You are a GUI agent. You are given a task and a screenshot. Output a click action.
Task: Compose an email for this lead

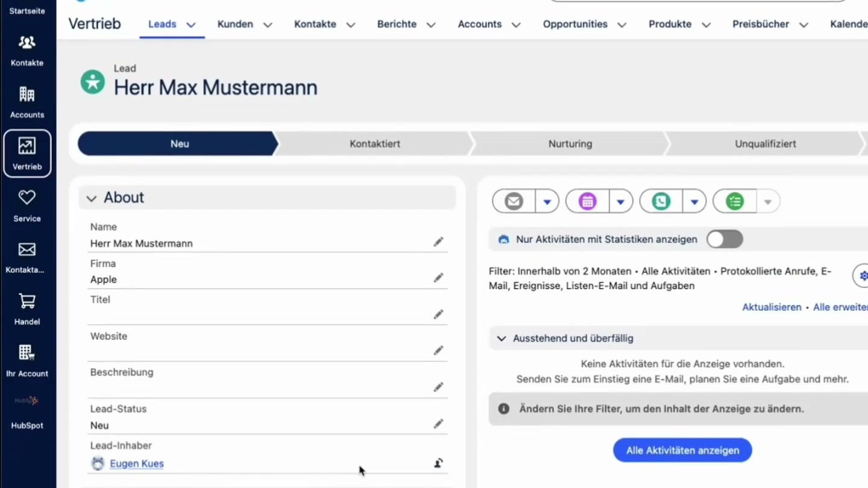click(513, 201)
